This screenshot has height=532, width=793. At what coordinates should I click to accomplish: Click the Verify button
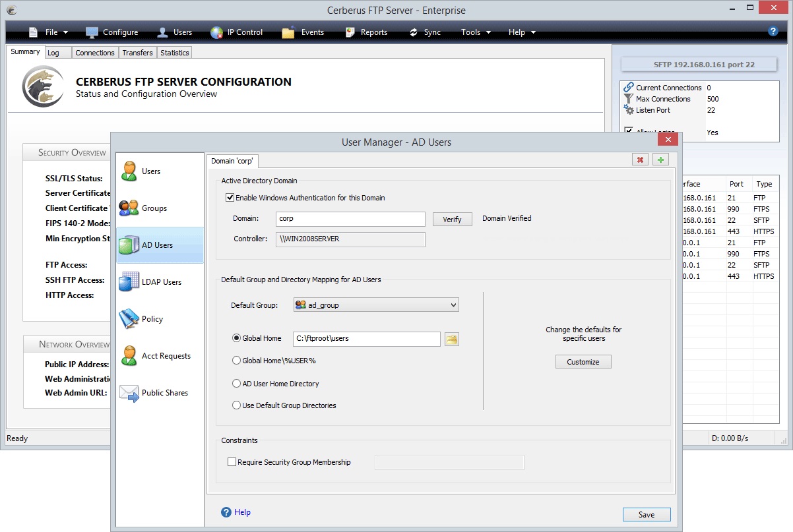point(453,220)
